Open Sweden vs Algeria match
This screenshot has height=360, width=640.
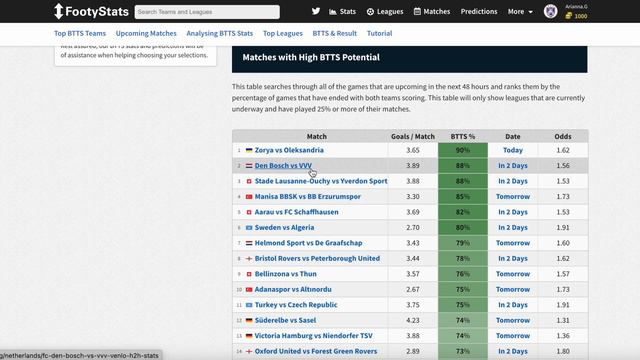[x=284, y=228]
